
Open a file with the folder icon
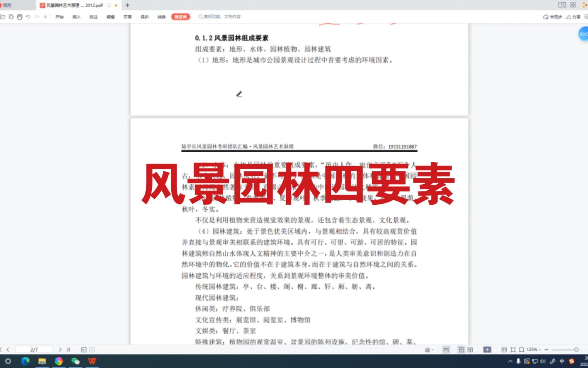[x=3, y=16]
